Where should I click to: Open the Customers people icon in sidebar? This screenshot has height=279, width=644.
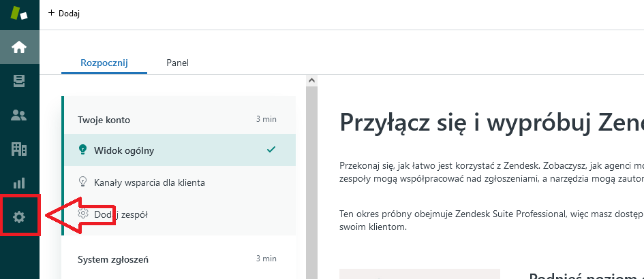(19, 115)
